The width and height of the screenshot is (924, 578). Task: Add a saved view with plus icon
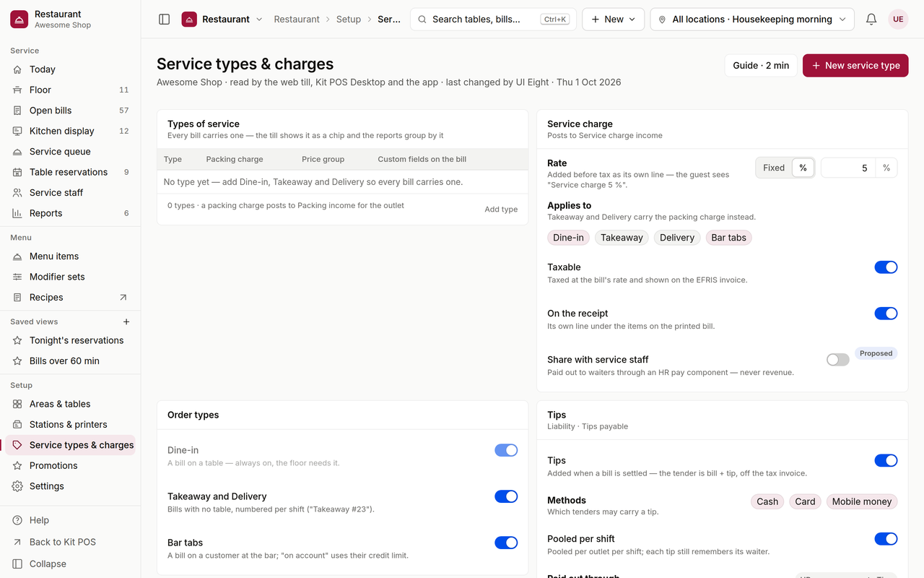tap(126, 322)
